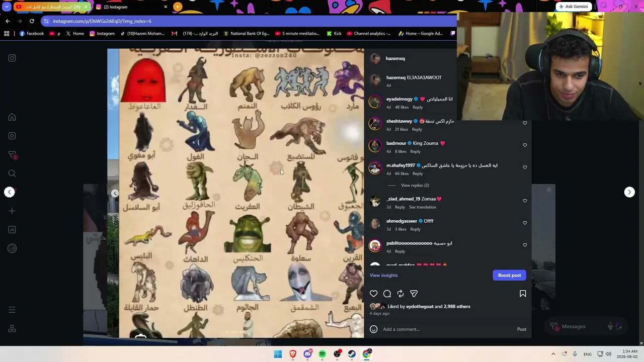Open the emoji picker in comment box
This screenshot has width=644, height=362.
(x=374, y=329)
